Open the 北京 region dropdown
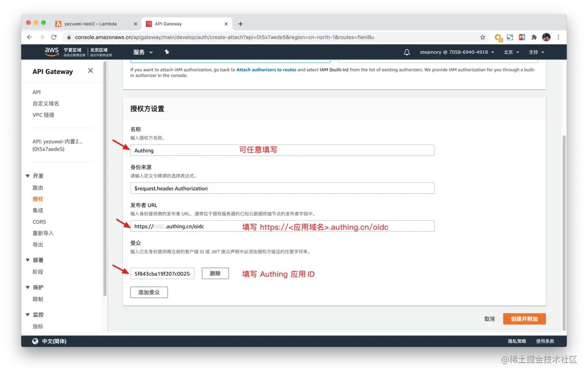Image resolution: width=588 pixels, height=375 pixels. (511, 52)
